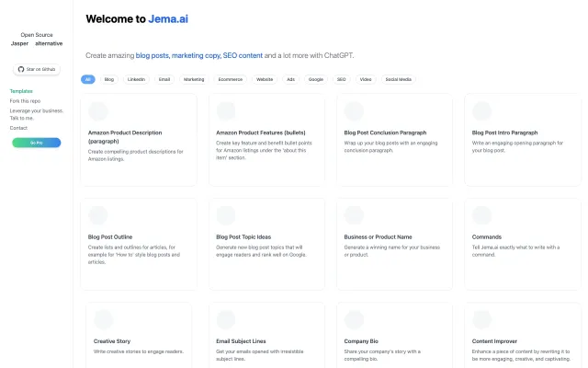Screen dimensions: 588x368
Task: Click the Commands card icon circle
Action: (x=481, y=217)
